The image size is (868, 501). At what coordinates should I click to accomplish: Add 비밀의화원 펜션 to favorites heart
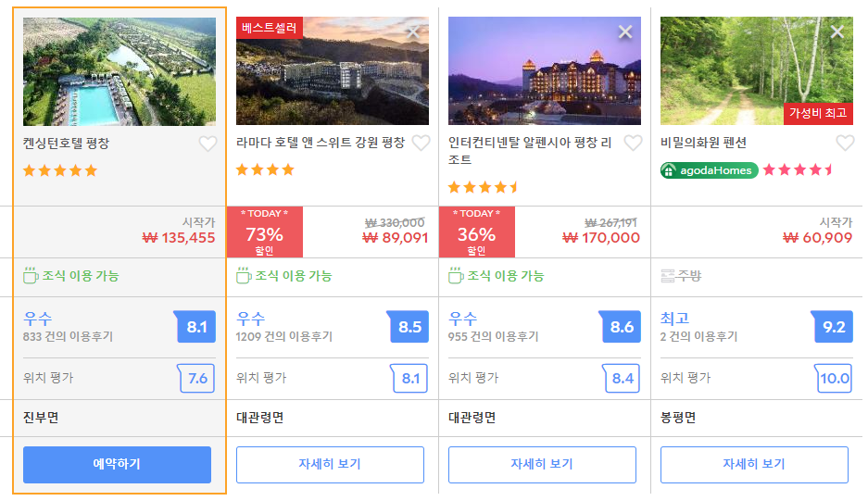point(845,143)
